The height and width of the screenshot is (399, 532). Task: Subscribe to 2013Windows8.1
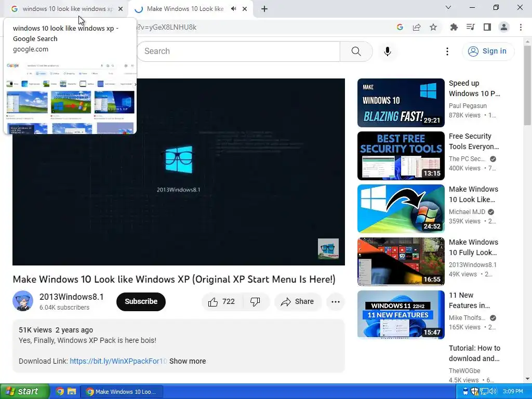[x=141, y=302]
